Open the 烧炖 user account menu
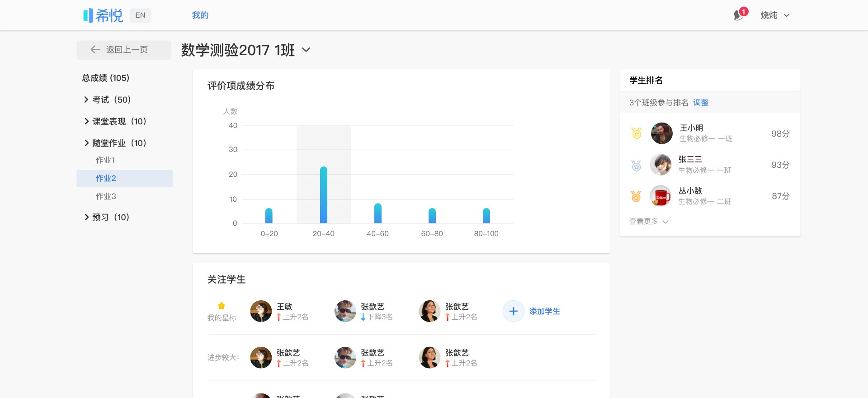Screen dimensions: 868x398 775,15
